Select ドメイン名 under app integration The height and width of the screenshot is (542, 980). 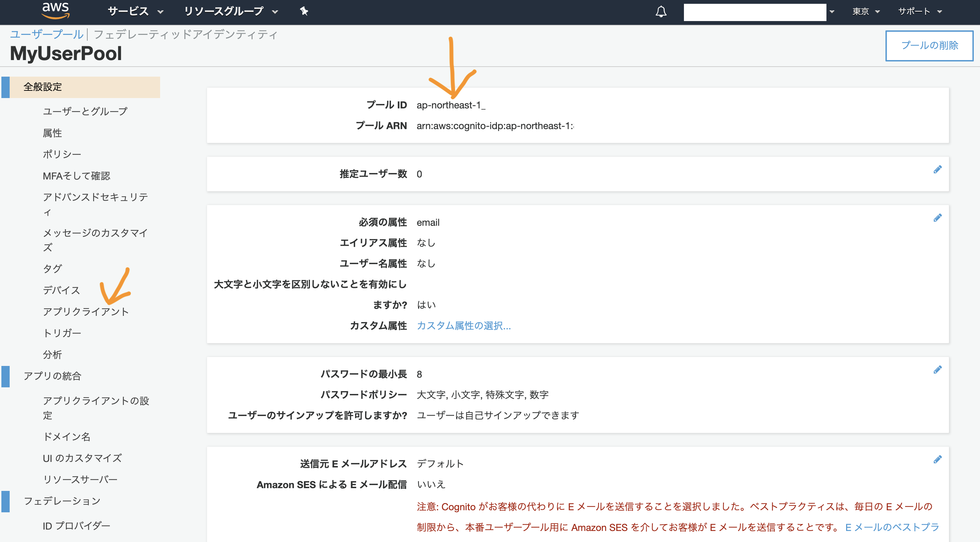point(67,437)
